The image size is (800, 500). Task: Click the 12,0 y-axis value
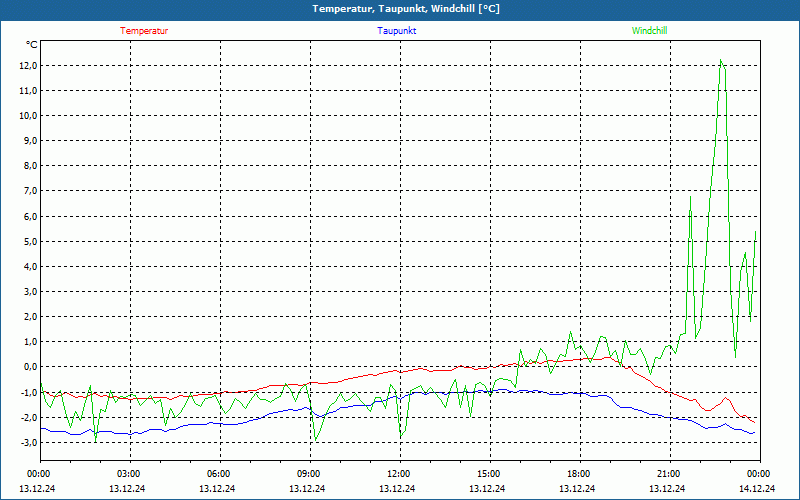(28, 66)
